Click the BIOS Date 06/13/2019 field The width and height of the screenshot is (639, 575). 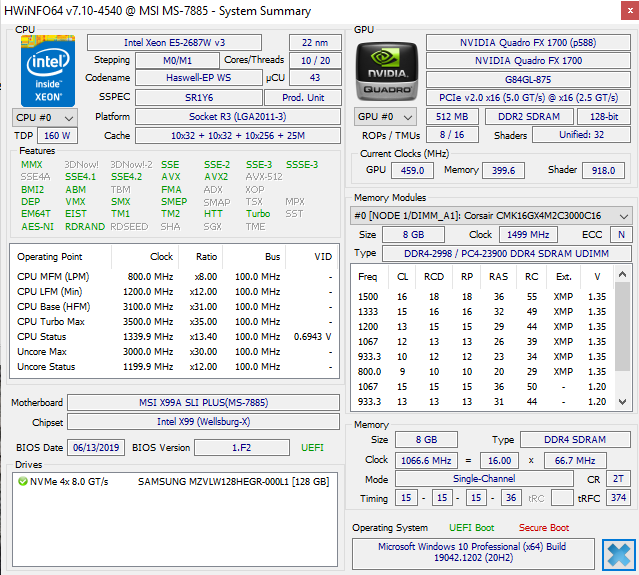[x=96, y=447]
